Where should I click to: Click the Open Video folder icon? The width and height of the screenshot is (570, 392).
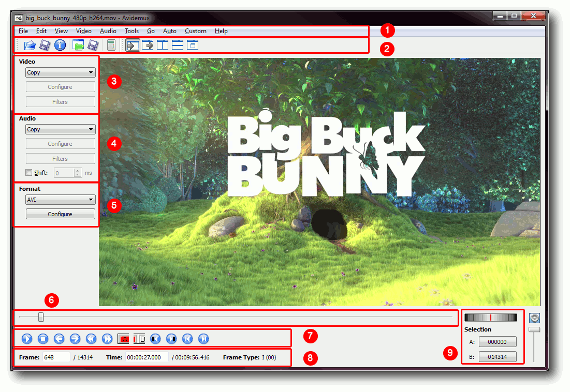(x=30, y=46)
